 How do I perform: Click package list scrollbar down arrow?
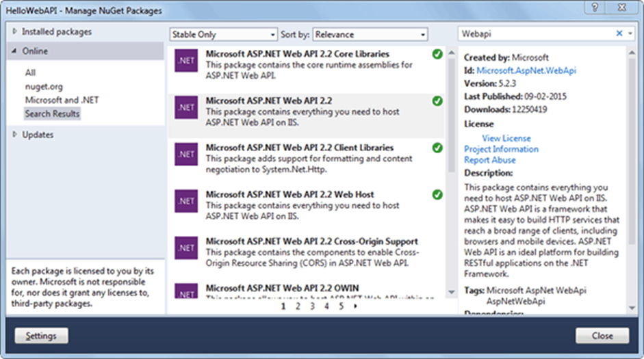click(x=452, y=292)
